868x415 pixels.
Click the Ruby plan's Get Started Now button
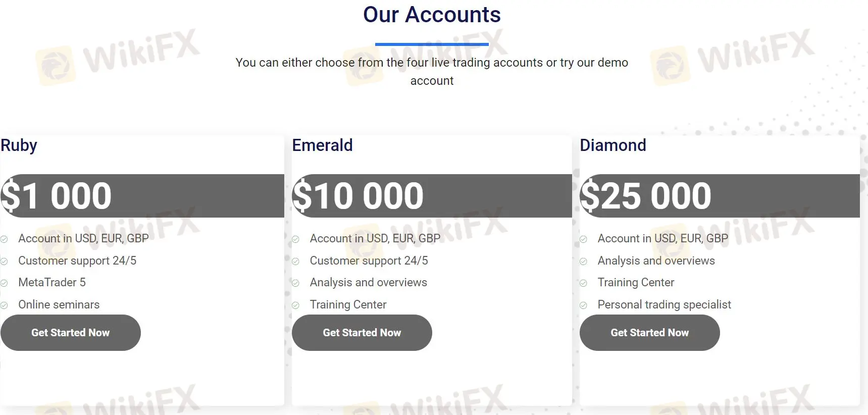(71, 333)
